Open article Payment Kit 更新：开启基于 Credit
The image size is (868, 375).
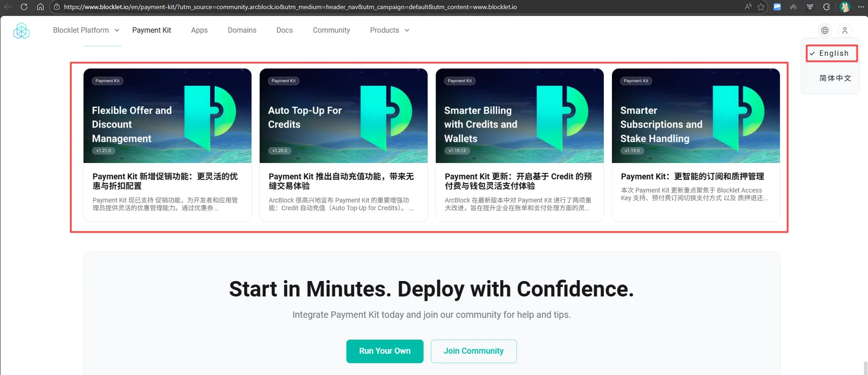[518, 181]
